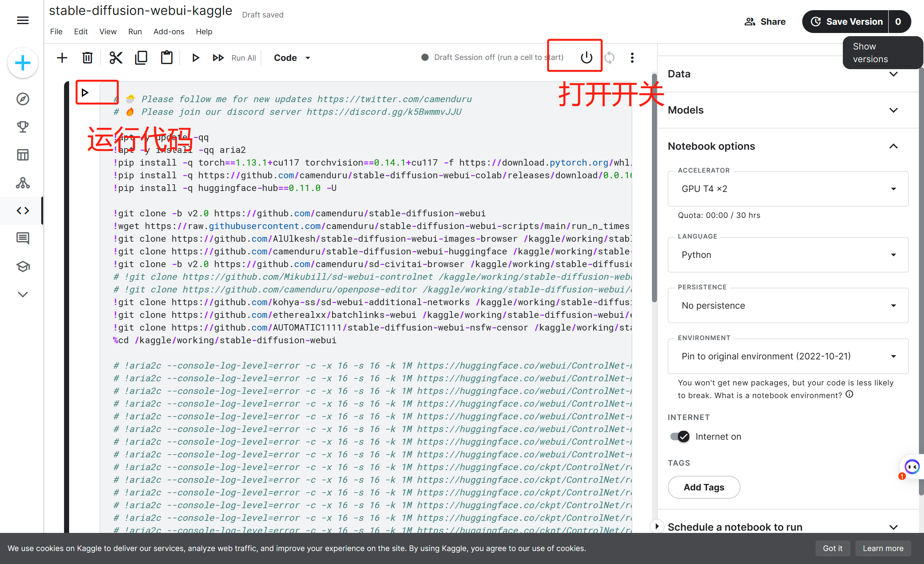Click the Run All label

244,58
